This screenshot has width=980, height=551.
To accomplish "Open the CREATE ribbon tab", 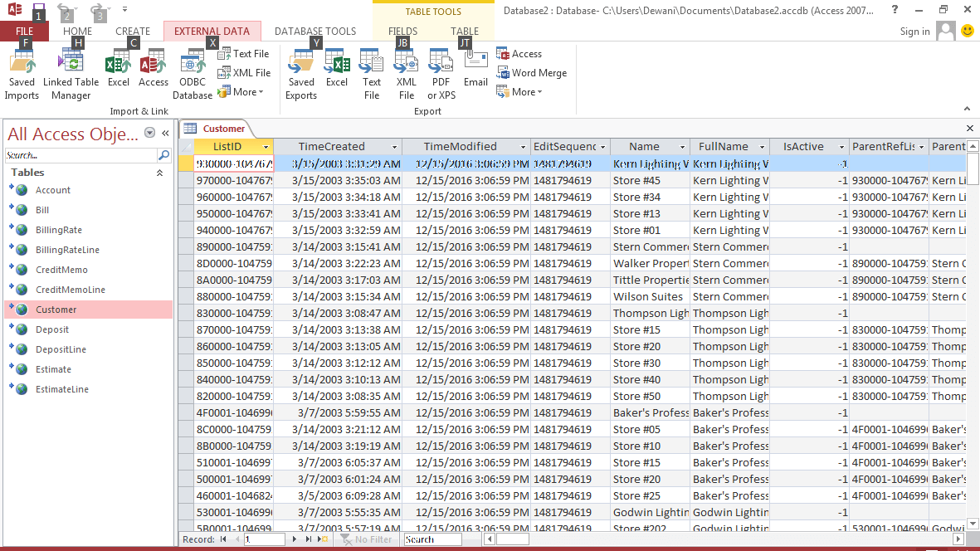I will pos(133,32).
